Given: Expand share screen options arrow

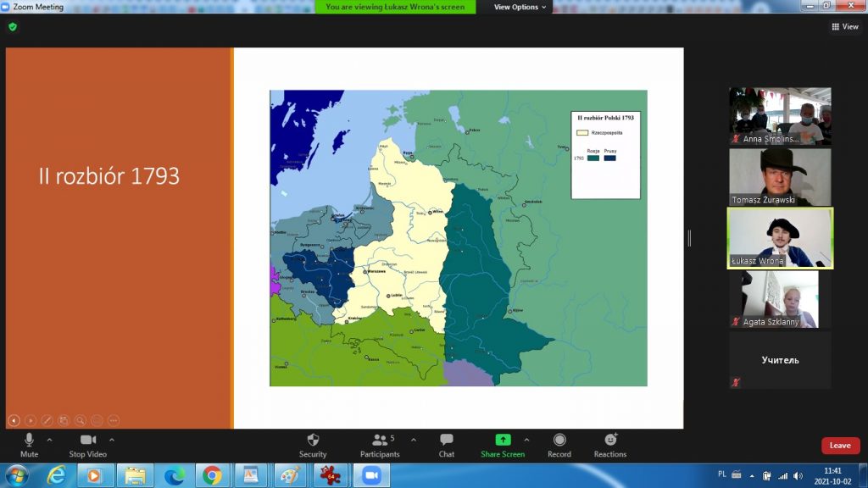Looking at the screenshot, I should (x=526, y=440).
